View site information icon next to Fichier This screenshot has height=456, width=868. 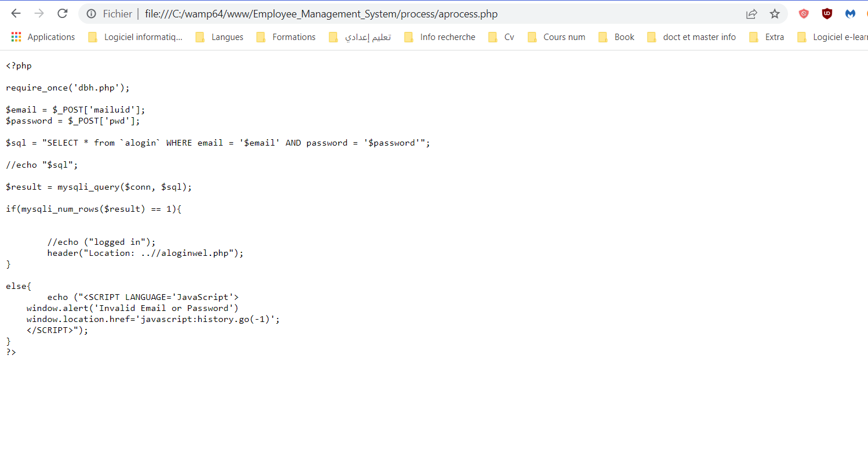[x=91, y=14]
